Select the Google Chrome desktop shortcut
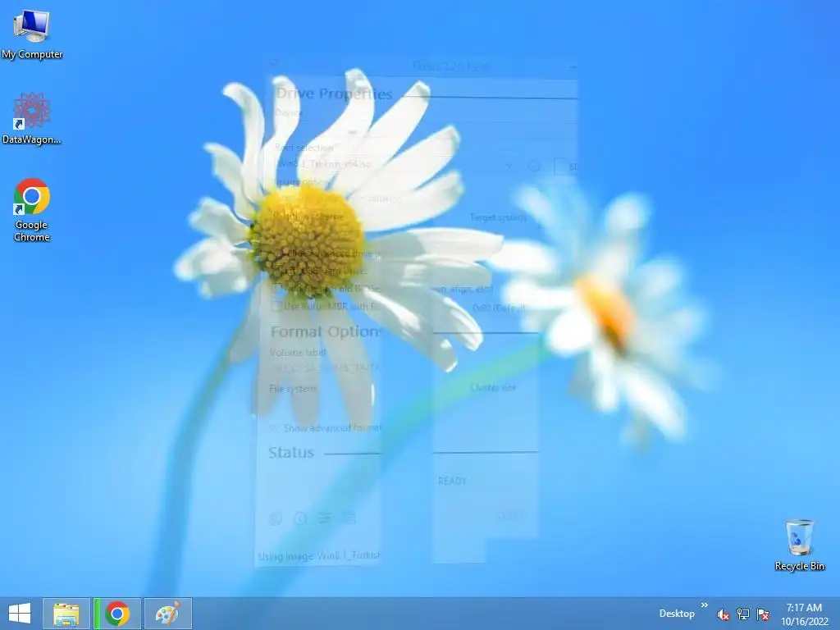This screenshot has height=630, width=840. pos(32,209)
